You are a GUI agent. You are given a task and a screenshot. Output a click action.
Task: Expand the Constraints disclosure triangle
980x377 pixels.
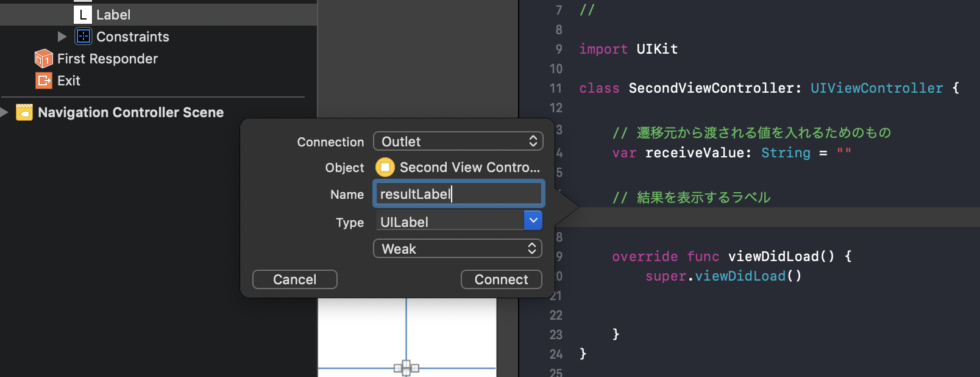62,37
